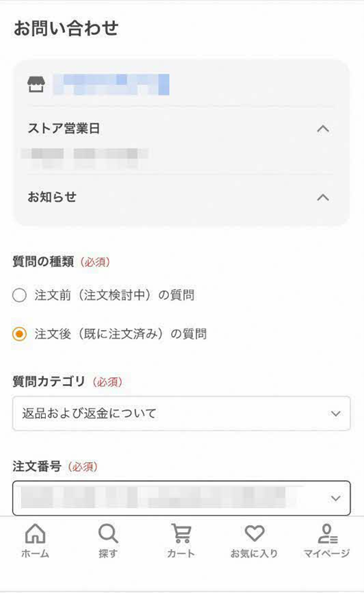Tap the Home icon in bottom navigation
The height and width of the screenshot is (593, 364).
[x=35, y=533]
